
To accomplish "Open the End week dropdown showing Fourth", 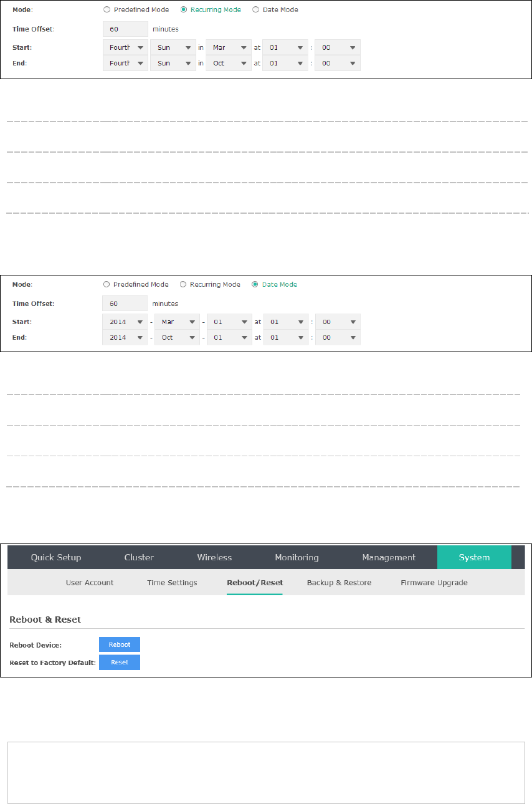I will 125,63.
